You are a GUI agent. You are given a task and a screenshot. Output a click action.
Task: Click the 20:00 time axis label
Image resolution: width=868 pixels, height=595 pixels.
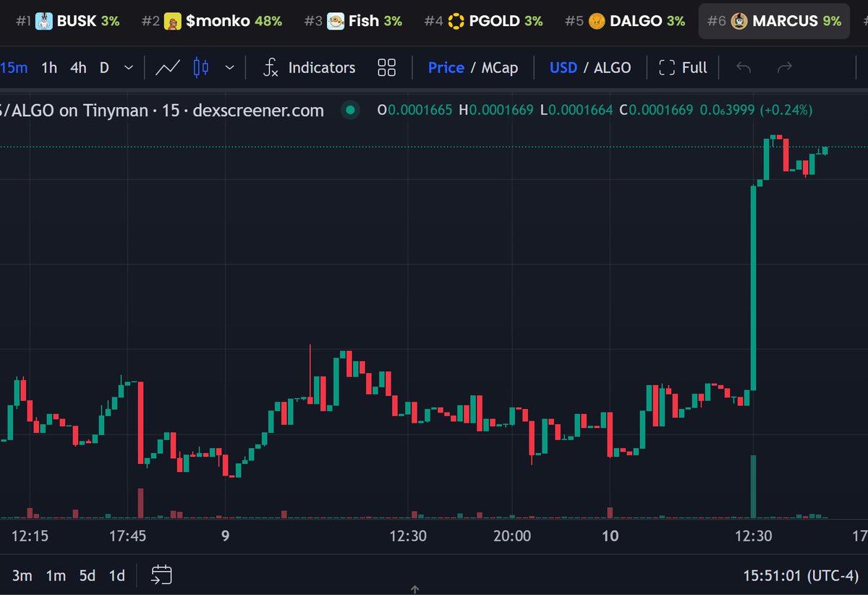coord(511,536)
